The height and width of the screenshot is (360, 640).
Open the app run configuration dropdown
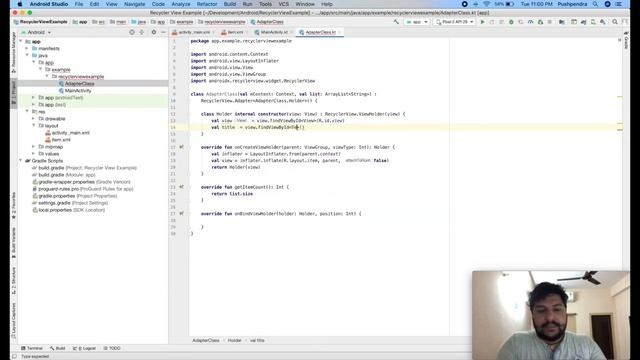point(417,22)
